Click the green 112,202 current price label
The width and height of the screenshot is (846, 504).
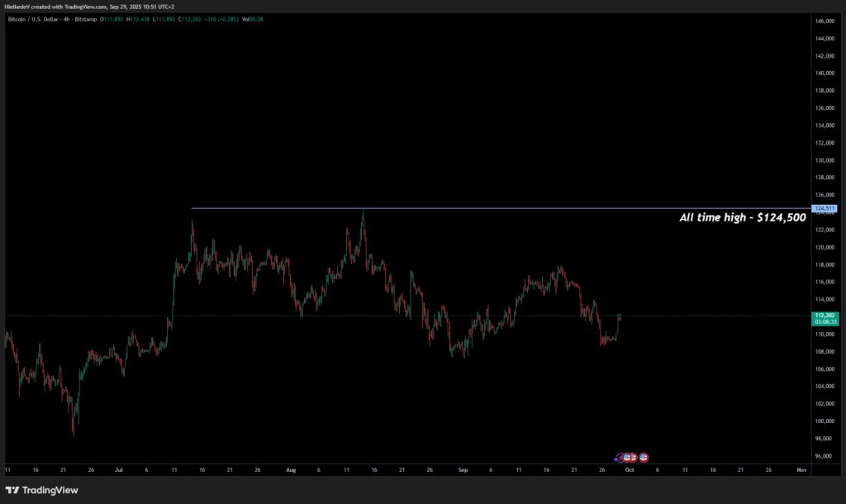[825, 317]
